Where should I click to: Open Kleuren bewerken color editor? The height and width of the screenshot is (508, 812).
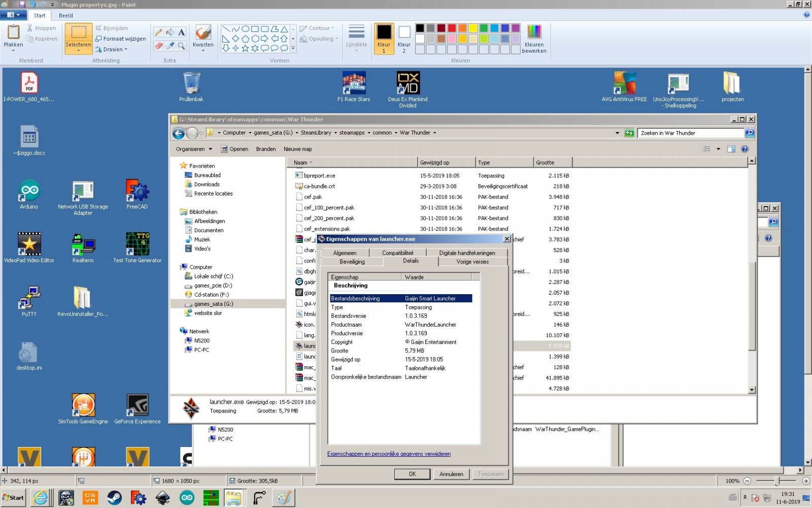click(x=534, y=39)
